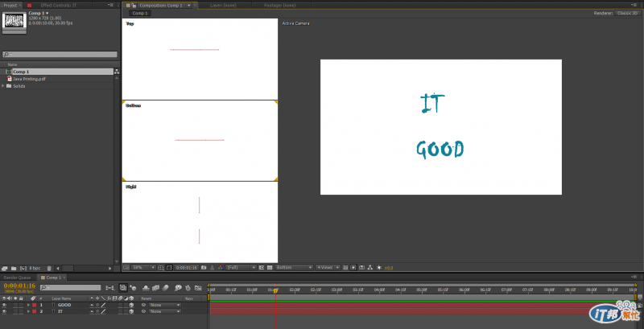The image size is (644, 329).
Task: Hide the GOOD layer with eye icon
Action: pos(5,305)
